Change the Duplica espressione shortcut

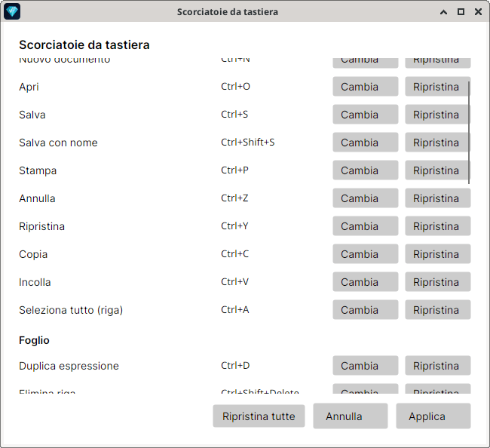click(366, 366)
